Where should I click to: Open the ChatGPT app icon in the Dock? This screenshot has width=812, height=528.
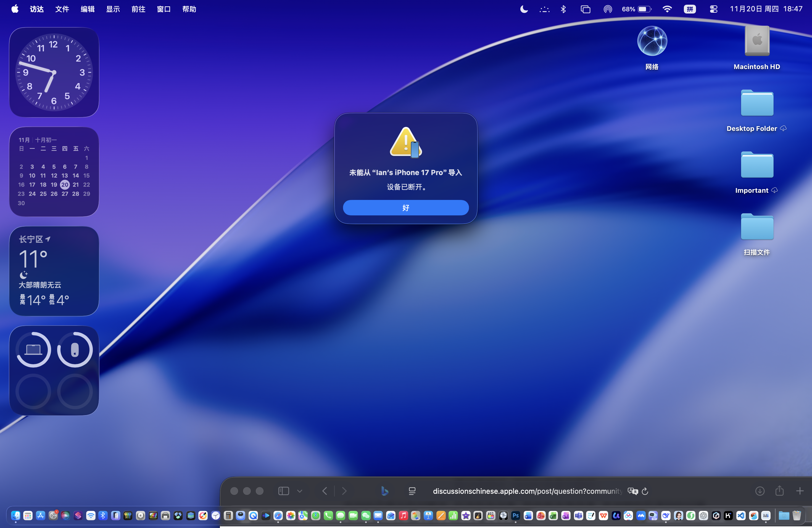point(703,516)
